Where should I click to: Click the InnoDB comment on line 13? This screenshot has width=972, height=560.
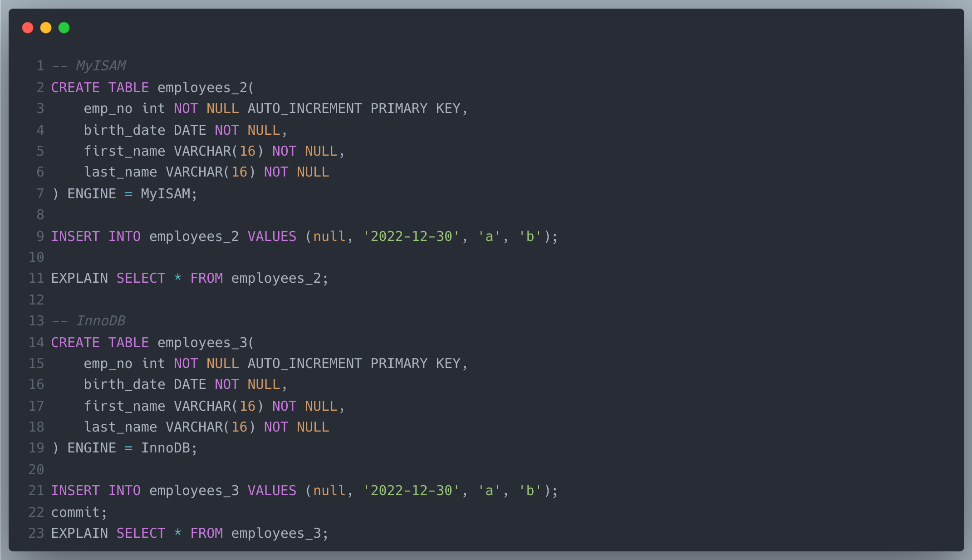[100, 321]
